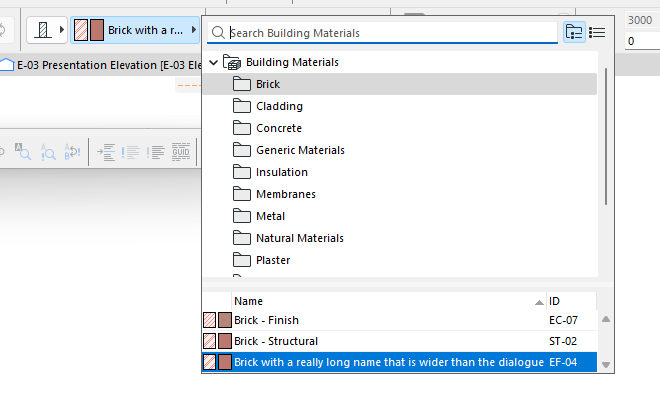Click the first exclamation paragraph icon

pos(130,152)
